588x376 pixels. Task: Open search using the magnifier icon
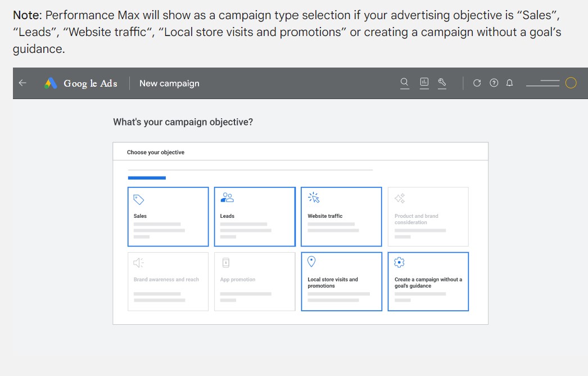404,83
